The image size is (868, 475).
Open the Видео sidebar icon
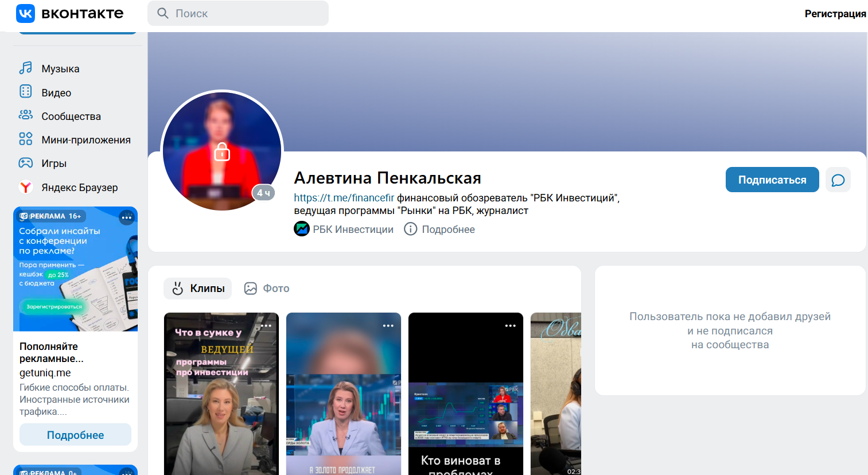[26, 92]
